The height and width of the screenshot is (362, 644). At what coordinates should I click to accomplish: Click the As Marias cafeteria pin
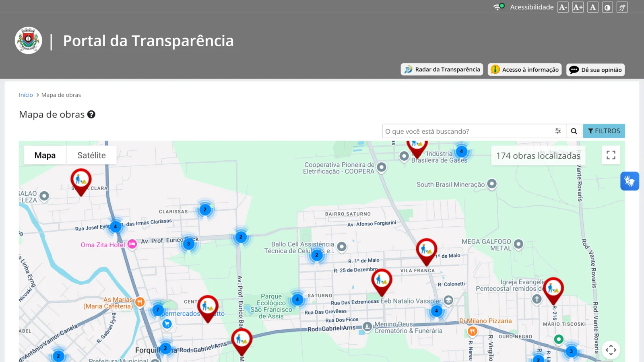pyautogui.click(x=140, y=302)
